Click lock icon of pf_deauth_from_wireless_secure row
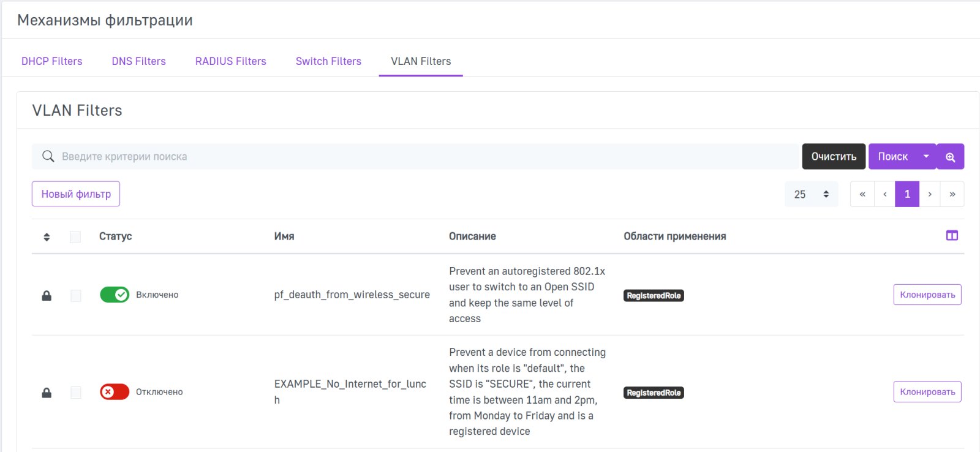980x452 pixels. [x=47, y=296]
